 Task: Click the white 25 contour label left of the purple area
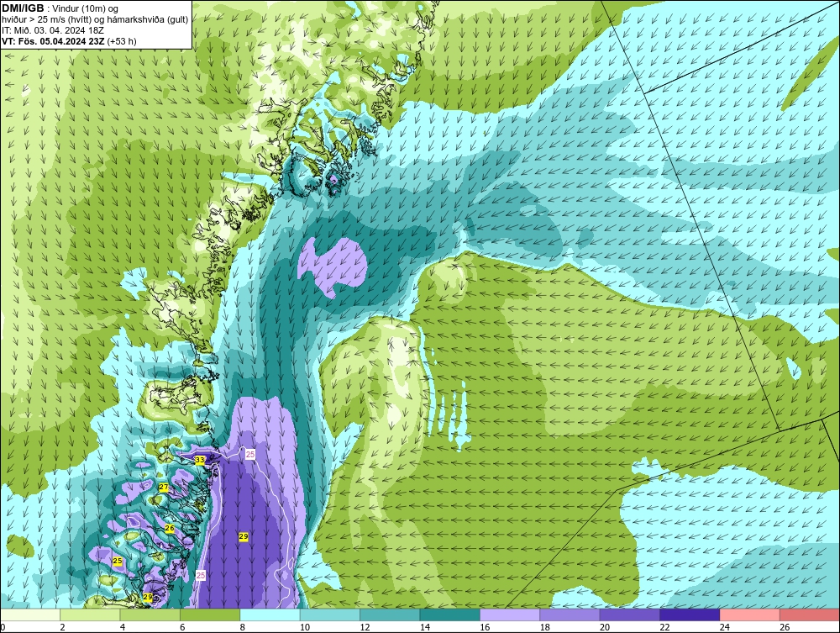[x=201, y=575]
